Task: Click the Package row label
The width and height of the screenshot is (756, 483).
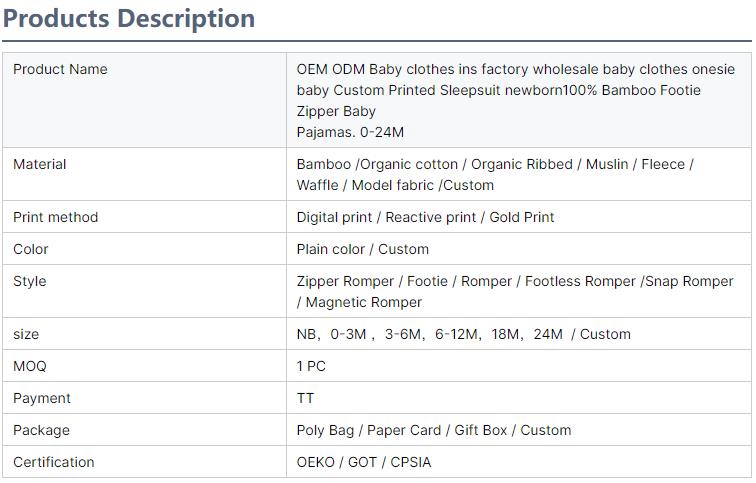Action: (x=41, y=430)
